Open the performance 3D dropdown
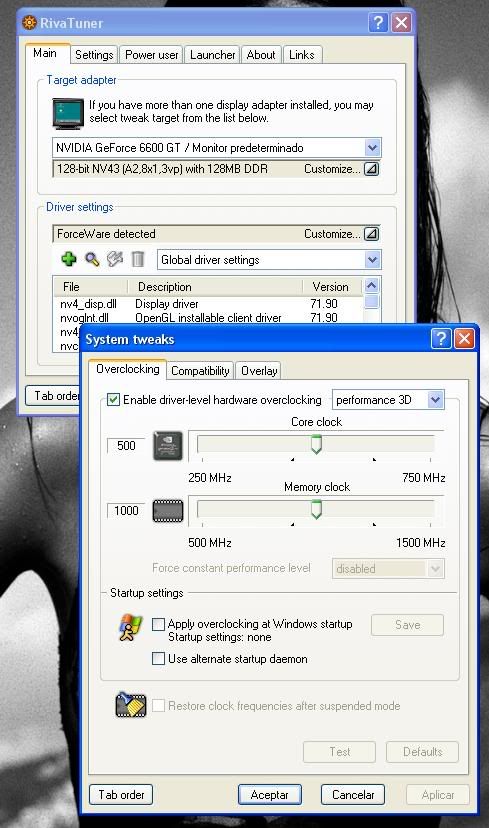The width and height of the screenshot is (489, 828). (x=435, y=400)
